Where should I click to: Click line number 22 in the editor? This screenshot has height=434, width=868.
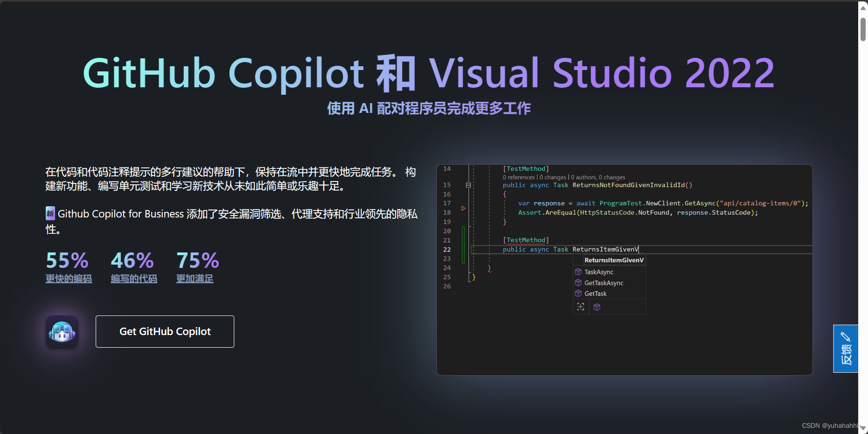tap(447, 250)
